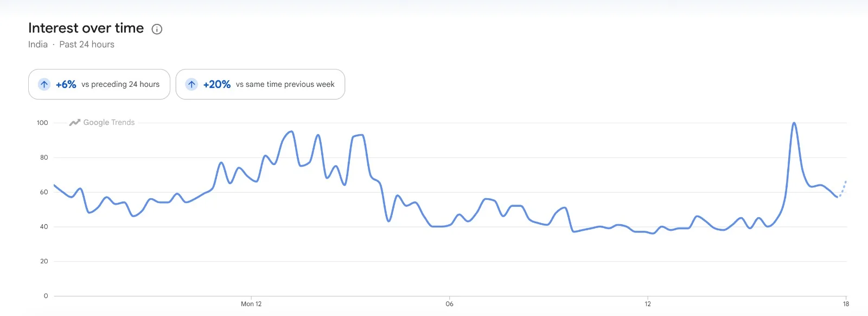The width and height of the screenshot is (868, 316).
Task: Click the up arrow icon next to +6%
Action: tap(44, 84)
